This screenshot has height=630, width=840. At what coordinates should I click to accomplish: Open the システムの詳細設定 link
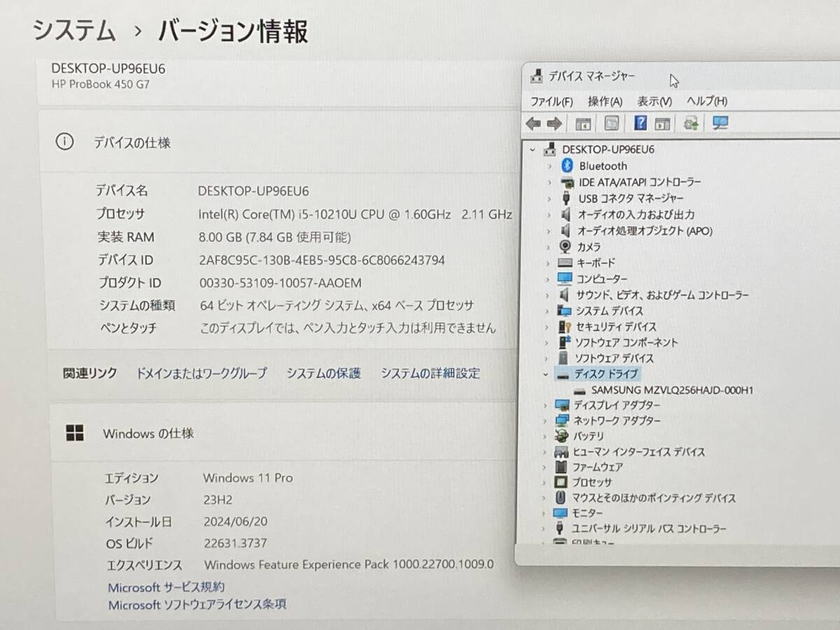[x=430, y=374]
